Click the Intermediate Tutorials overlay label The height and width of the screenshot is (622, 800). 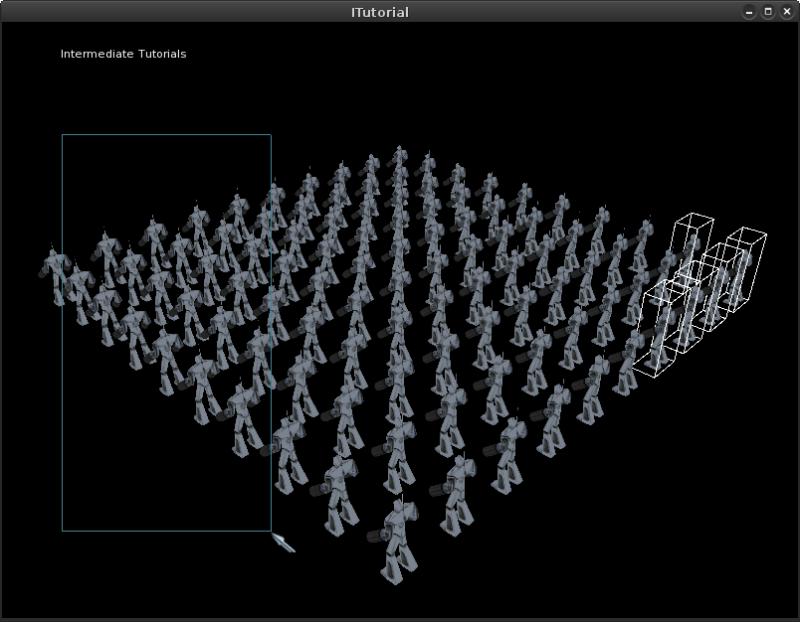coord(123,54)
